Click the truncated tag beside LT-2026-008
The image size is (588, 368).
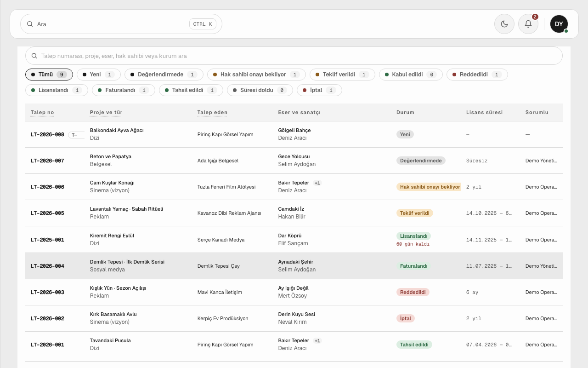coord(76,135)
